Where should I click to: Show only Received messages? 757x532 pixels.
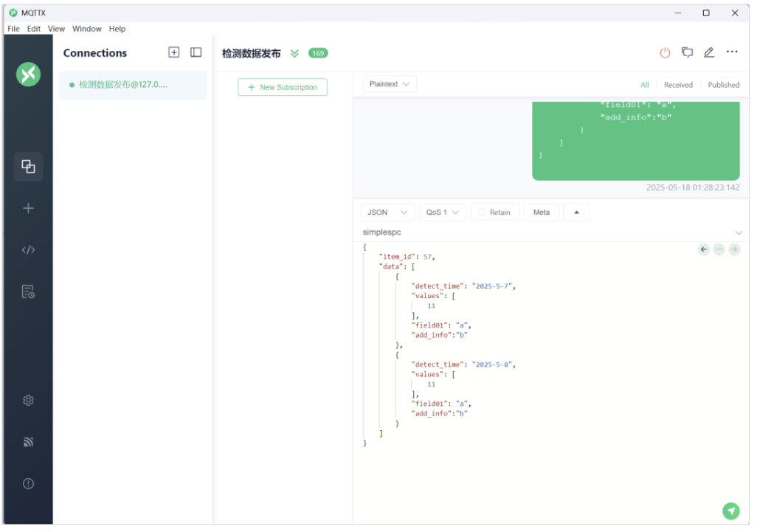coord(677,85)
